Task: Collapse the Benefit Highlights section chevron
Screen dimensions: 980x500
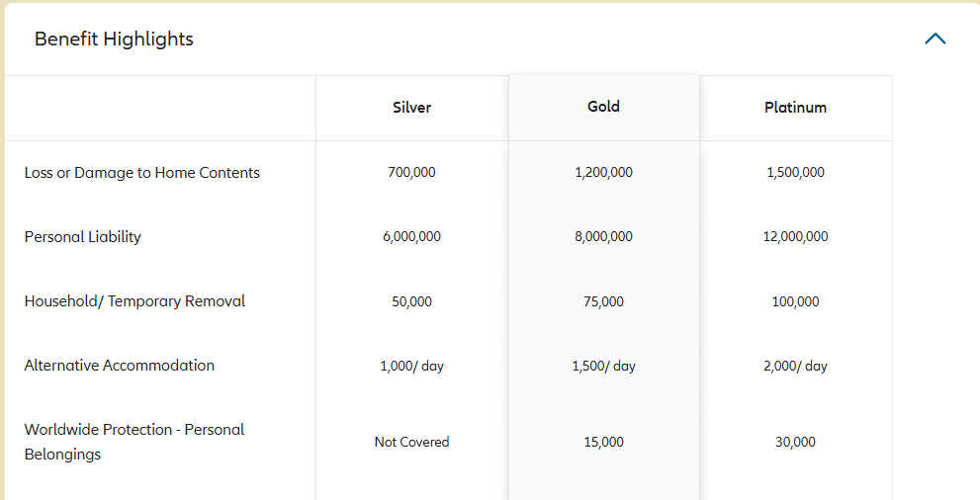Action: point(935,39)
